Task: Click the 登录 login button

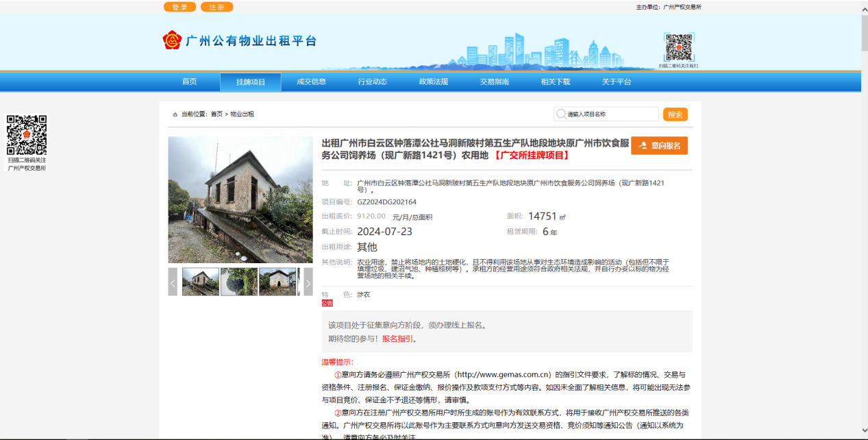Action: tap(179, 7)
